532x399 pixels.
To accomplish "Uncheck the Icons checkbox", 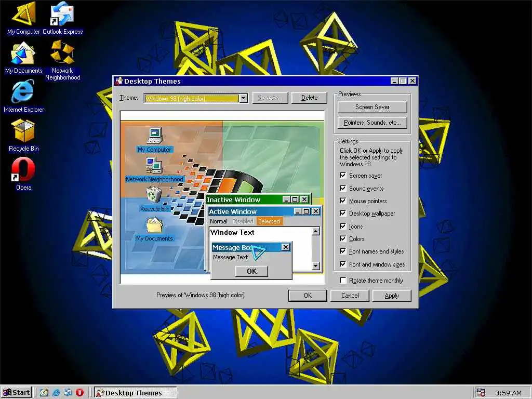I will tap(343, 227).
